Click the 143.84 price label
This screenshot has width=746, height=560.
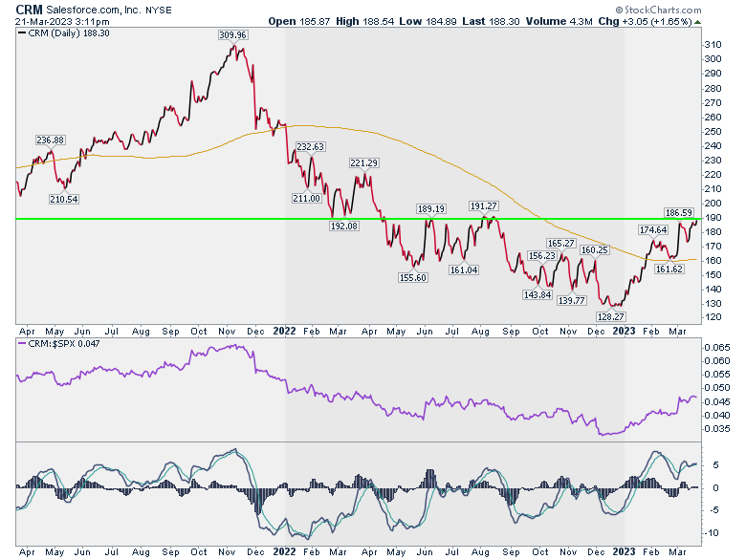click(538, 294)
